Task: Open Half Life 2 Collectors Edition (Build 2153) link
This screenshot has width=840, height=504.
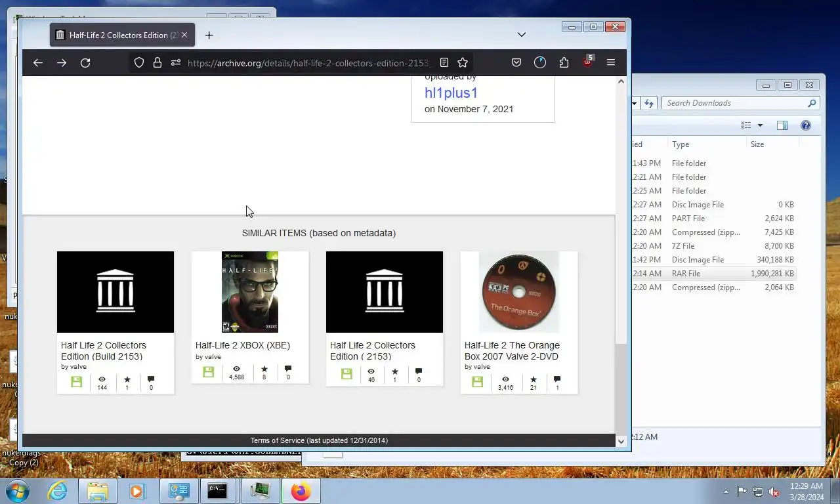Action: (104, 350)
